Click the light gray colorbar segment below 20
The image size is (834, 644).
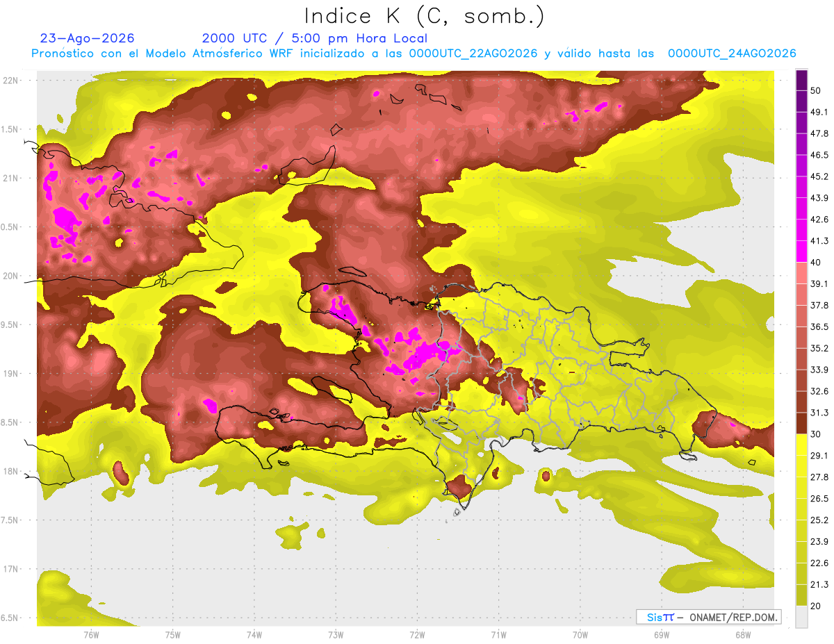801,617
